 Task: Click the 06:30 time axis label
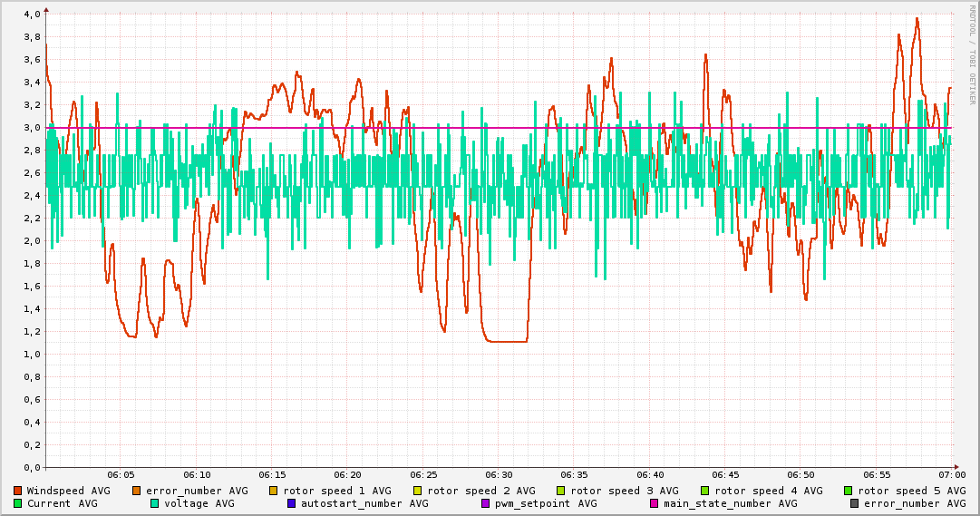(x=499, y=474)
